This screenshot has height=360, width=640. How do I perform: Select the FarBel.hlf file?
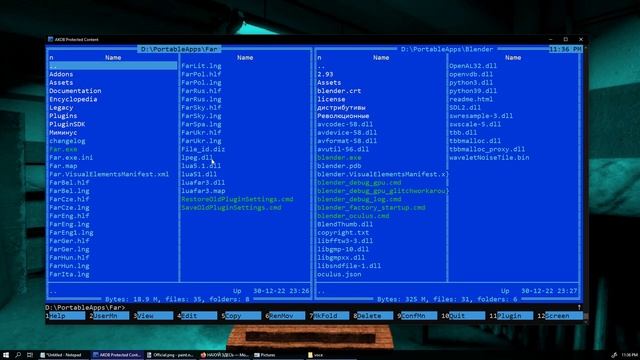pyautogui.click(x=69, y=182)
